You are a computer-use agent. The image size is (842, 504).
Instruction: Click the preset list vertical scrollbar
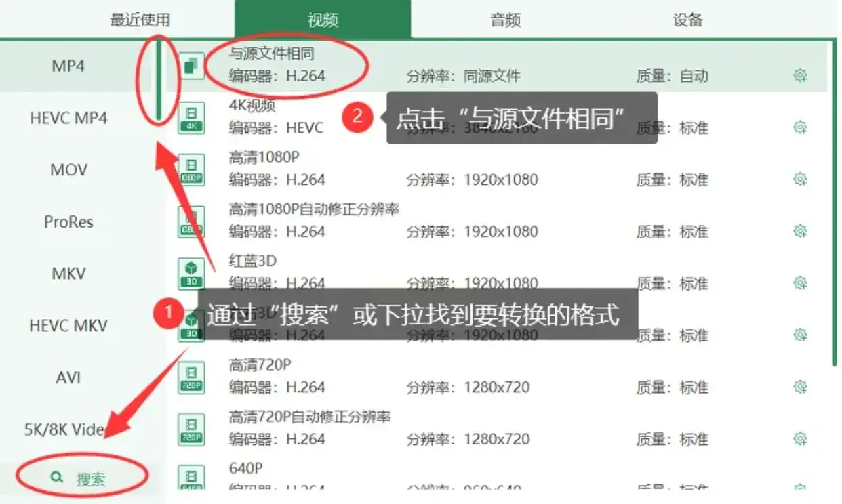tap(835, 203)
